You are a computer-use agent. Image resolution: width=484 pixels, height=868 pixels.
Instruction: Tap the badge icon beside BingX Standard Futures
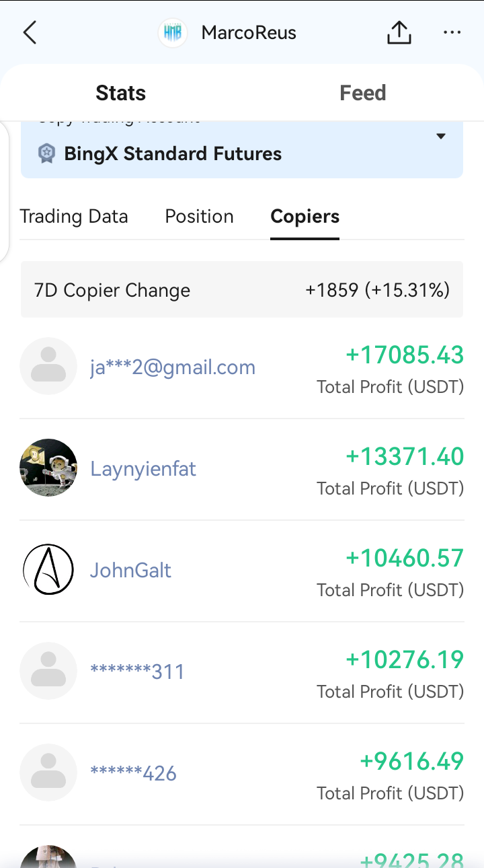click(x=46, y=153)
